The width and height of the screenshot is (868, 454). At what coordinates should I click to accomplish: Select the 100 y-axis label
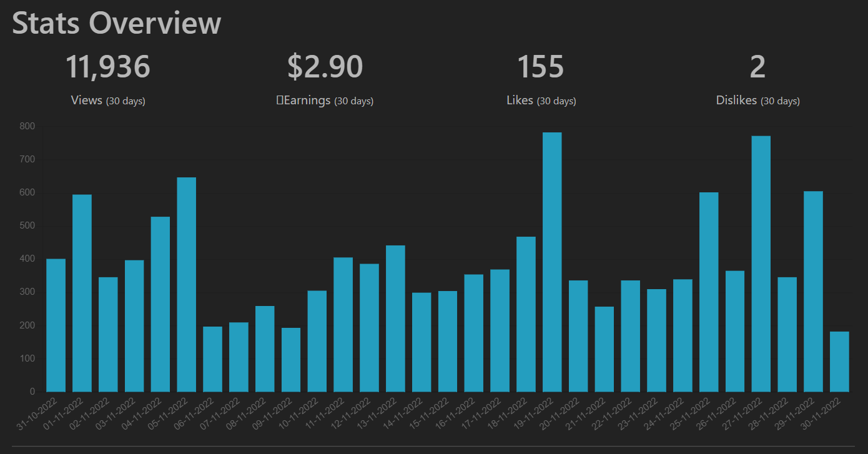coord(27,358)
